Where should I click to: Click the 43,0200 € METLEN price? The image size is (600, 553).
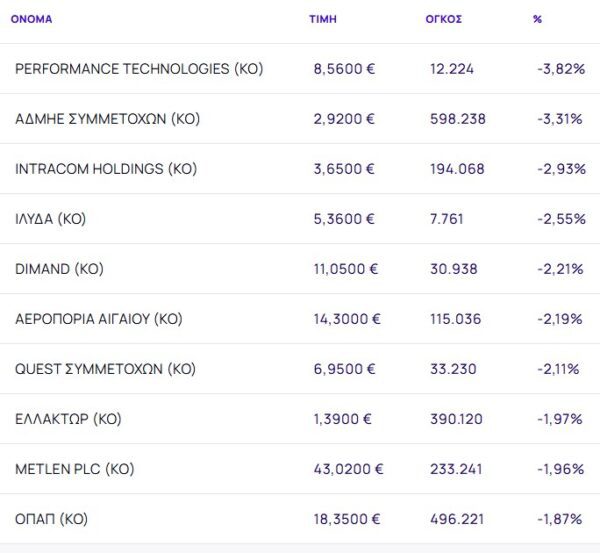coord(348,469)
